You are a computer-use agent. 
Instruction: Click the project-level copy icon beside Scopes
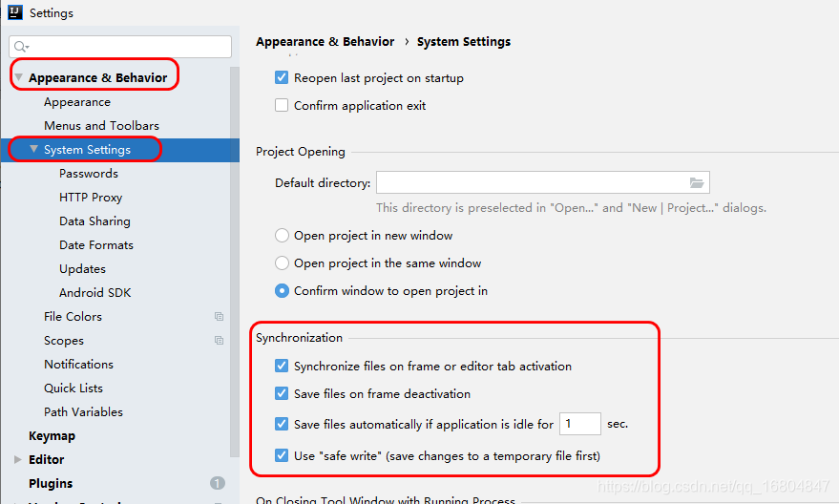tap(219, 340)
